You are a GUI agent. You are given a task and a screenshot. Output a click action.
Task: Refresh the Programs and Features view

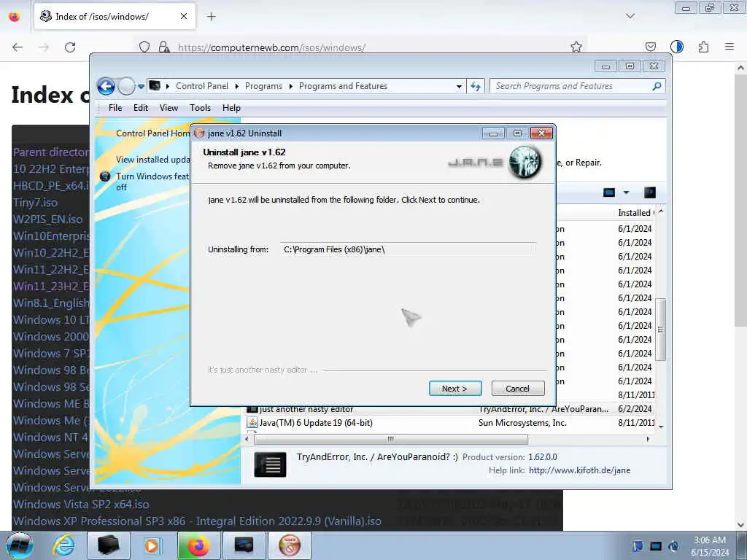click(476, 86)
